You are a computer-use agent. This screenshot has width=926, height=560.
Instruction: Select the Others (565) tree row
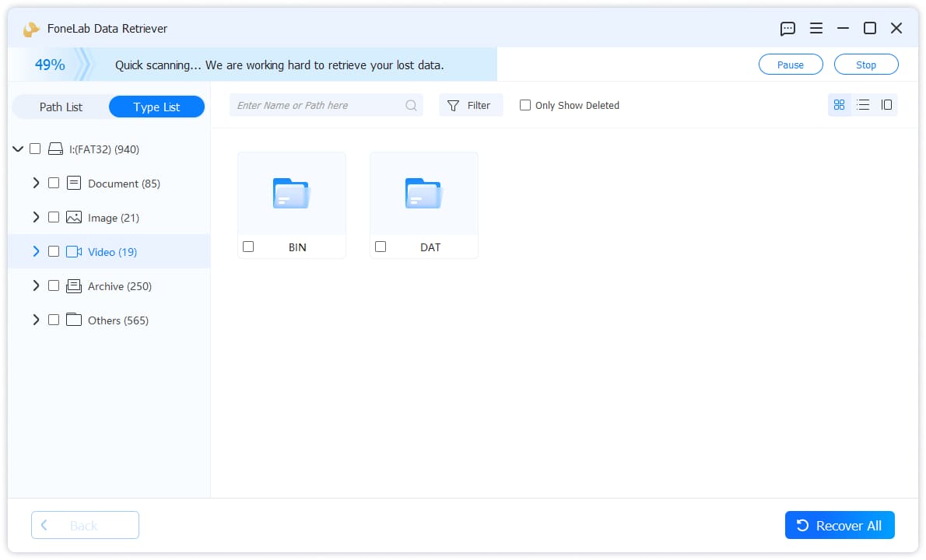109,320
